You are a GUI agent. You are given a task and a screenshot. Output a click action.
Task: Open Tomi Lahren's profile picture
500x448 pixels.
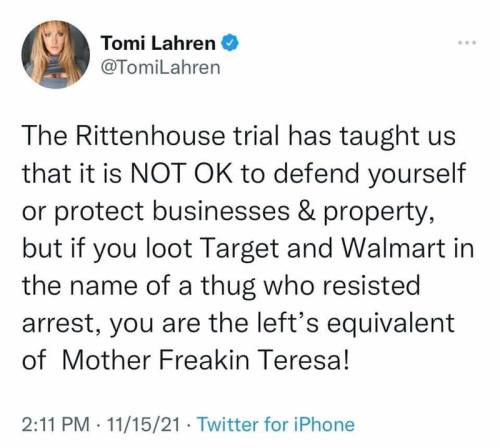point(56,54)
